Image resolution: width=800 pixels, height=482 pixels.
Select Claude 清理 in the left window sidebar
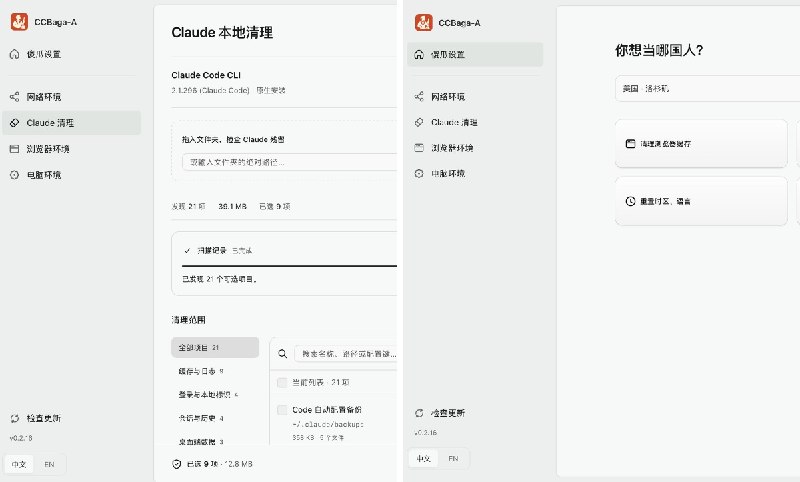[x=71, y=123]
